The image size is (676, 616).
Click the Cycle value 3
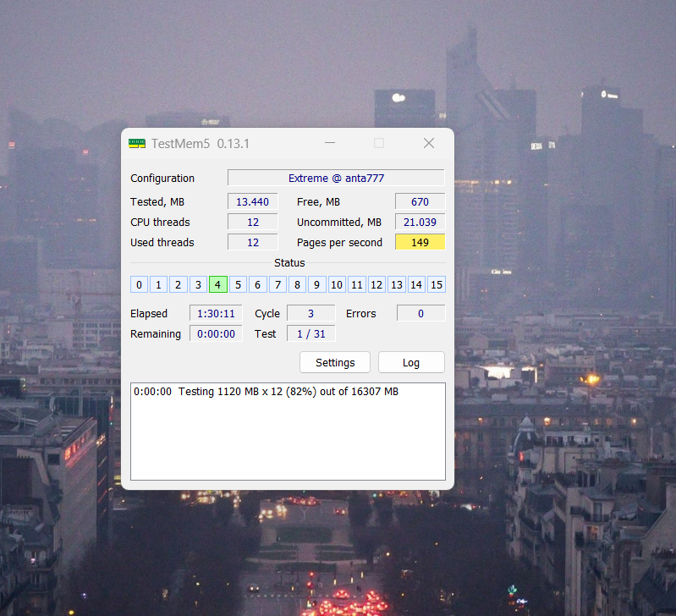[x=311, y=313]
